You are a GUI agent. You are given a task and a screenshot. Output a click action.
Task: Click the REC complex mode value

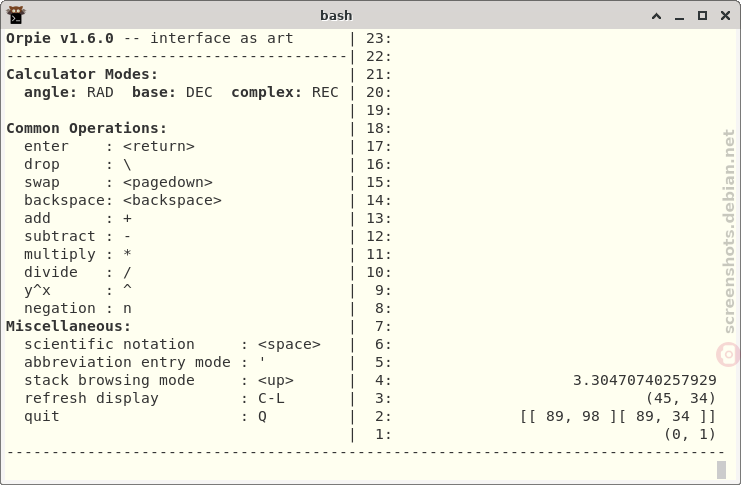tap(325, 92)
